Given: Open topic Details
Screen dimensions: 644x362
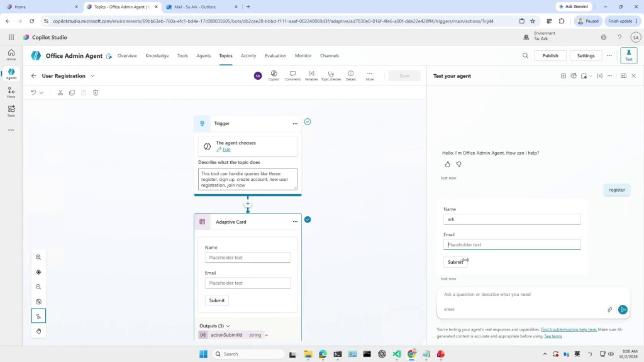Looking at the screenshot, I should coord(351,75).
